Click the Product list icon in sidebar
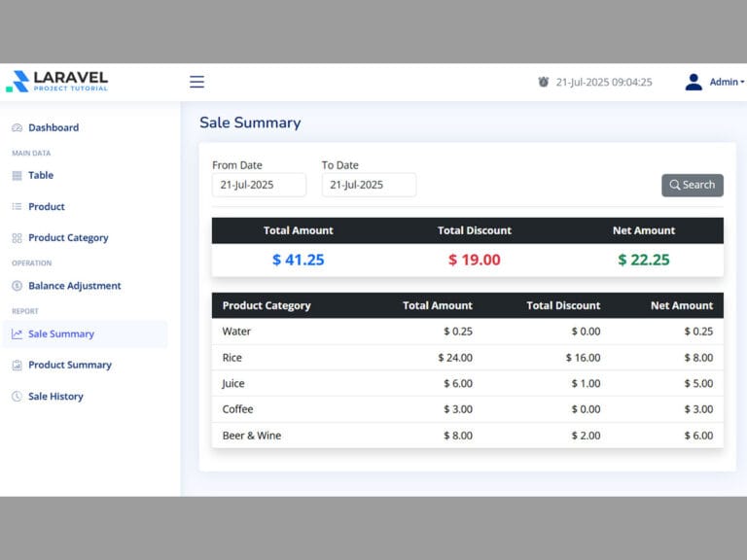Screen dimensions: 747x560 point(17,207)
